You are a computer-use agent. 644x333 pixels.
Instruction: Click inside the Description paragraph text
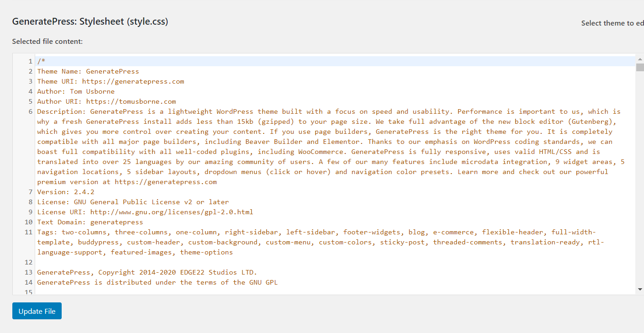tap(329, 147)
